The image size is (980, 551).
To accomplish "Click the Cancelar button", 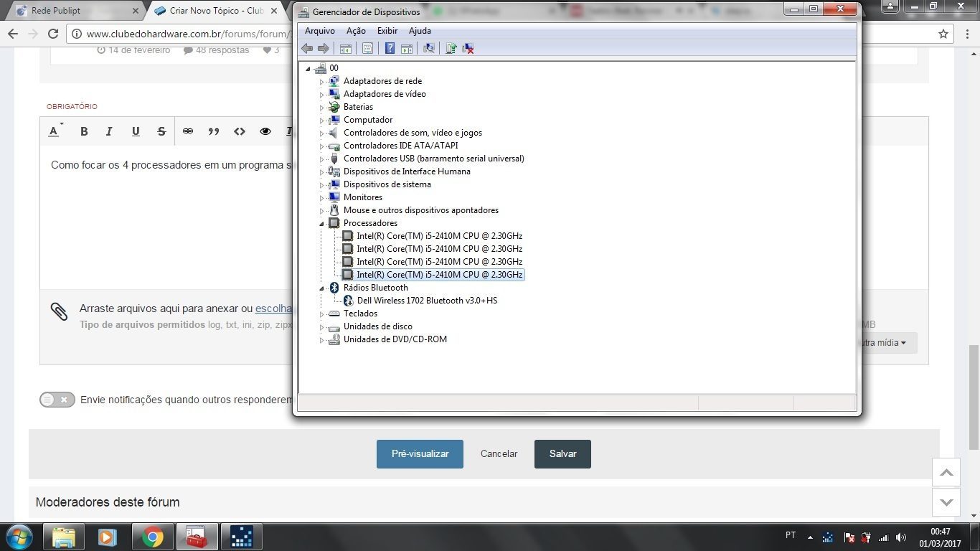I will (499, 454).
